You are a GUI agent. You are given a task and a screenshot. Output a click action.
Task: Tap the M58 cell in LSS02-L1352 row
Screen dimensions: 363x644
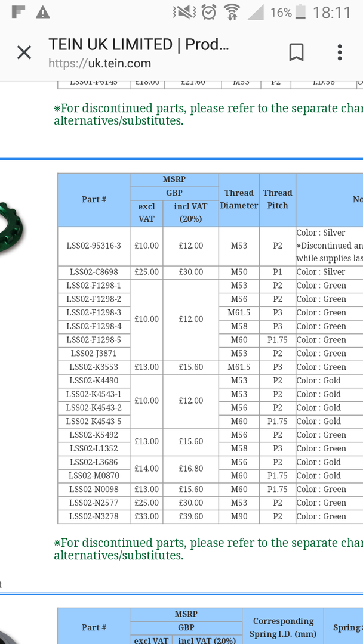pos(239,448)
